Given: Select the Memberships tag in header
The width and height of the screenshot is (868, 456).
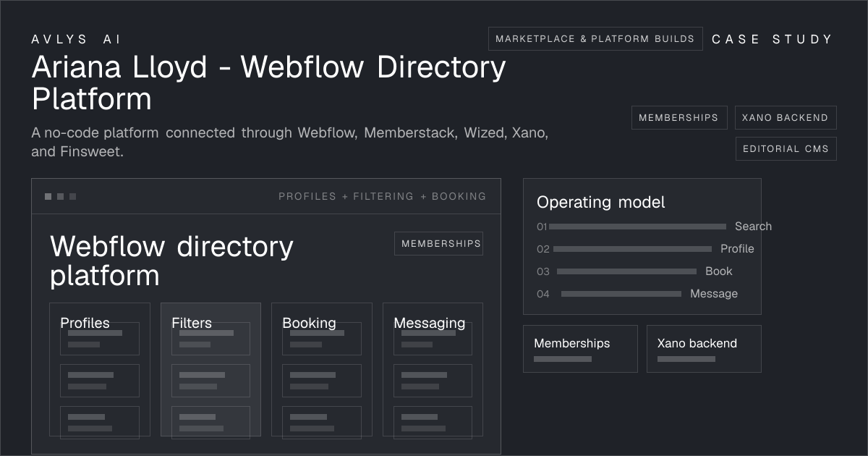Looking at the screenshot, I should 679,117.
